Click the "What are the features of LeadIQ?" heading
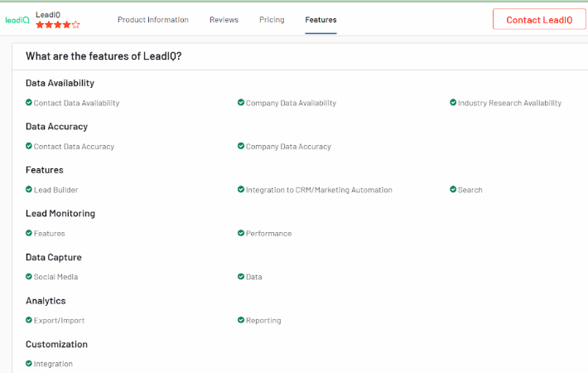The height and width of the screenshot is (373, 588). pos(104,56)
